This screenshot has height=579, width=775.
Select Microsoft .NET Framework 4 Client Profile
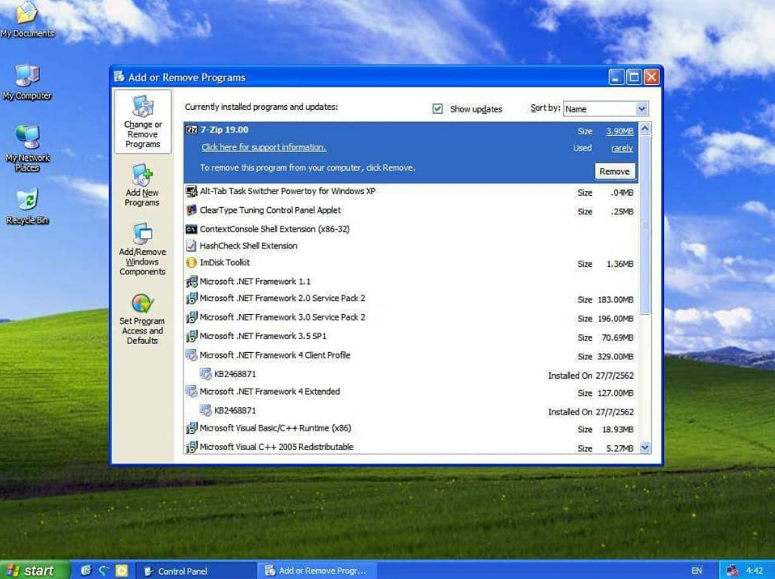coord(411,356)
